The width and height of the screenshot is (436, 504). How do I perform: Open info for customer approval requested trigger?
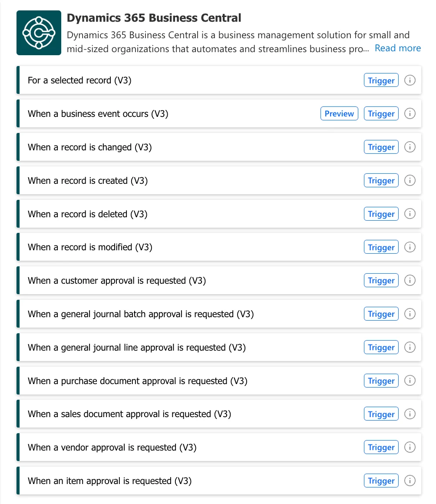[x=410, y=280]
